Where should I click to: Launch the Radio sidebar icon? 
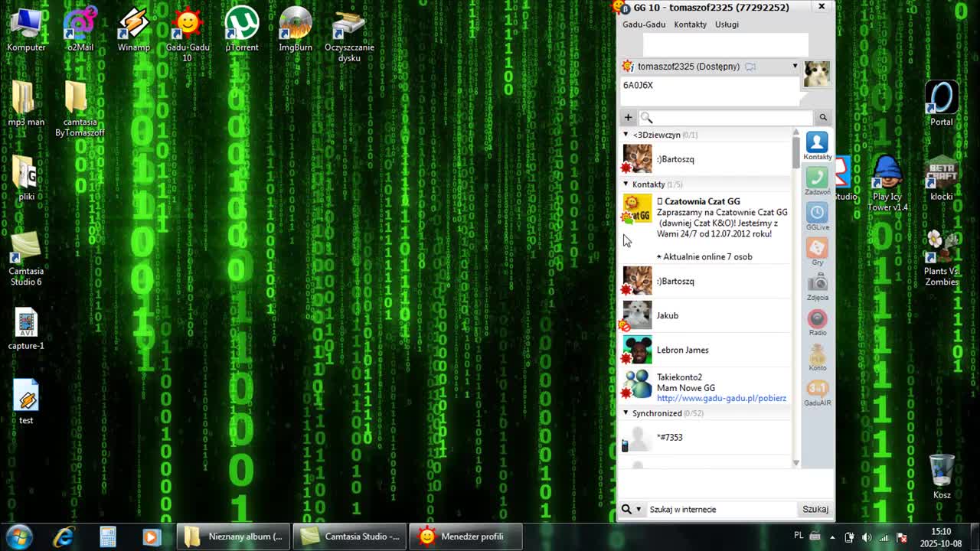pos(817,320)
